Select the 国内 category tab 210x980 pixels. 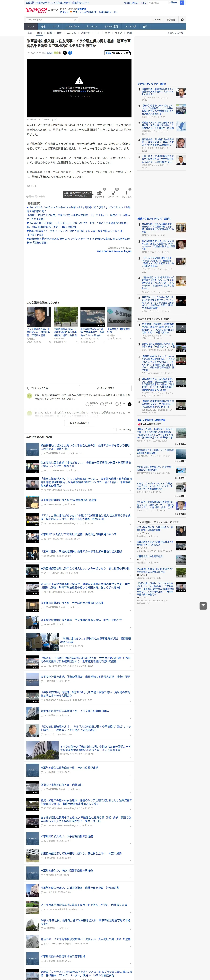point(40,33)
